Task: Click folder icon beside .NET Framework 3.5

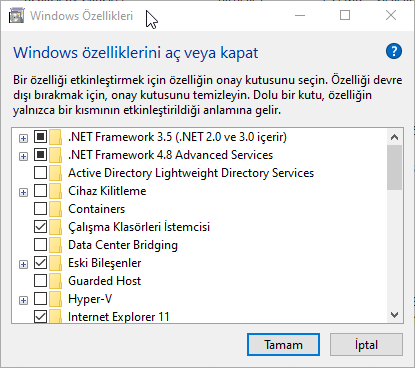Action: coord(55,137)
